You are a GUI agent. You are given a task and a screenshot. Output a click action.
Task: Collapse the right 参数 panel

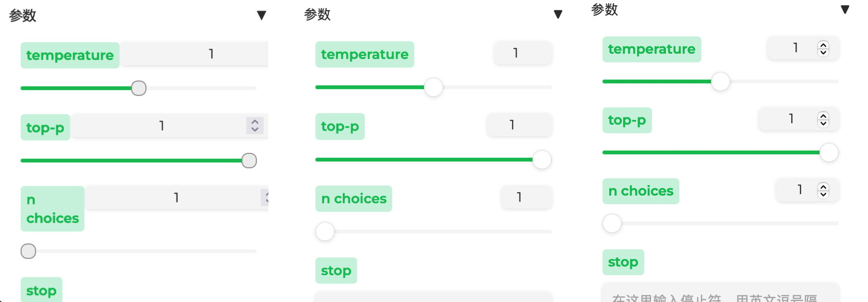[x=845, y=10]
